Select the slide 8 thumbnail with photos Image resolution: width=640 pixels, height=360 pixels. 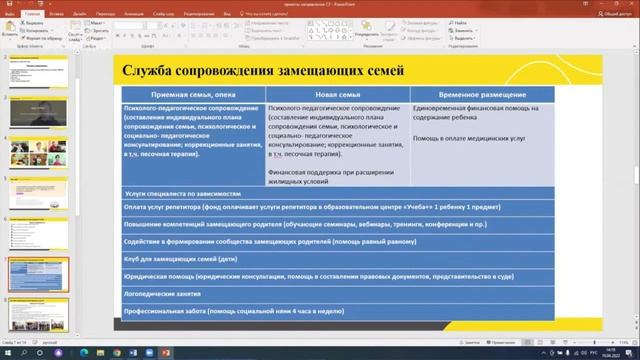click(38, 315)
